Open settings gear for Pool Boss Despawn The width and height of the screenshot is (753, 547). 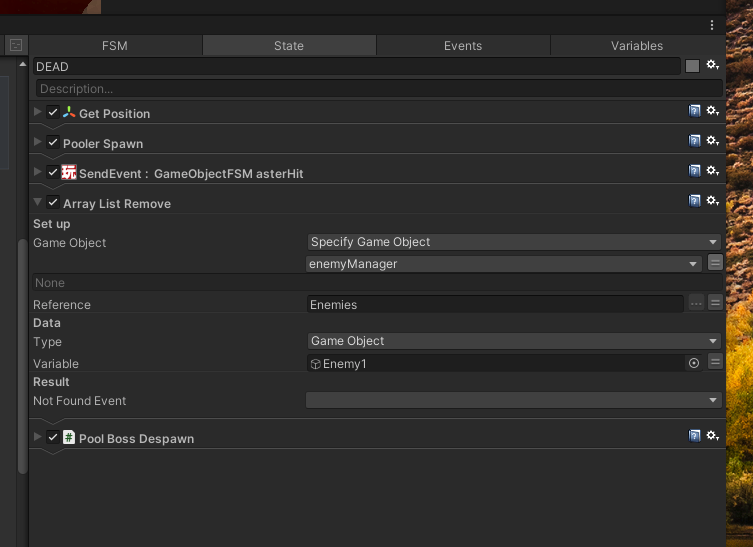coord(713,436)
